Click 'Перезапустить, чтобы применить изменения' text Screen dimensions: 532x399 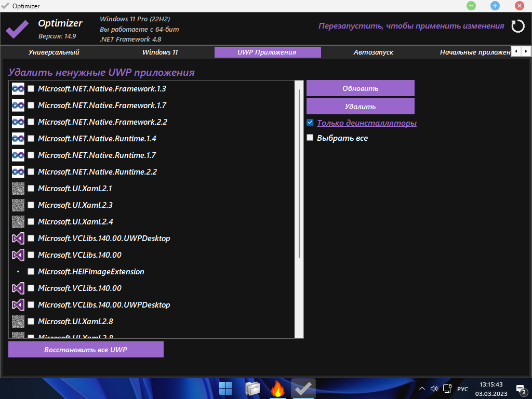pos(411,26)
